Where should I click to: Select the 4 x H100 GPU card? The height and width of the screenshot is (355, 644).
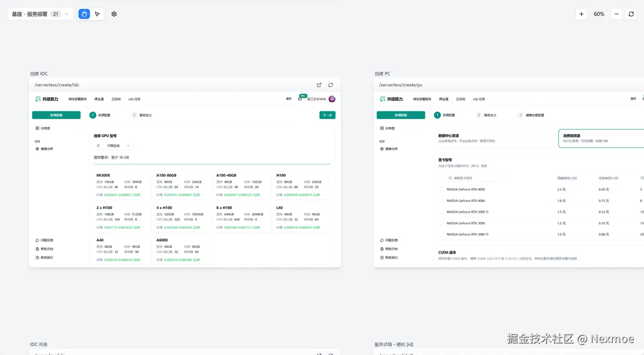click(x=182, y=217)
